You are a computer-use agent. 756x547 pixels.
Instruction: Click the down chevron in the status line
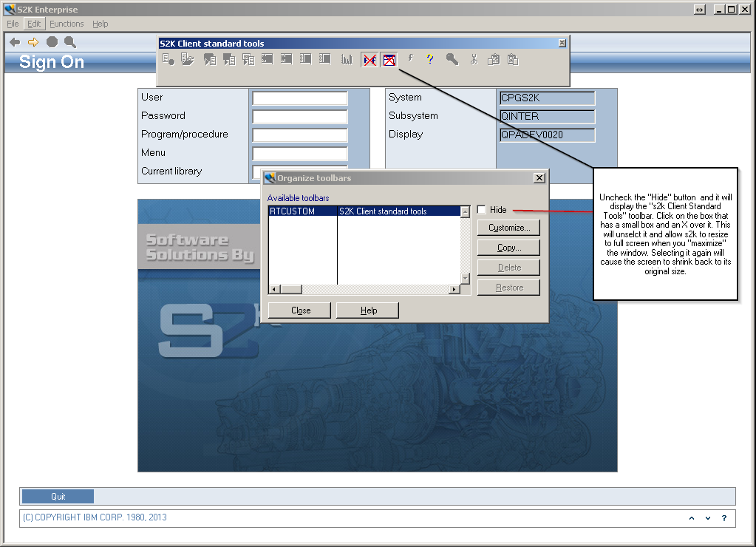click(x=708, y=518)
